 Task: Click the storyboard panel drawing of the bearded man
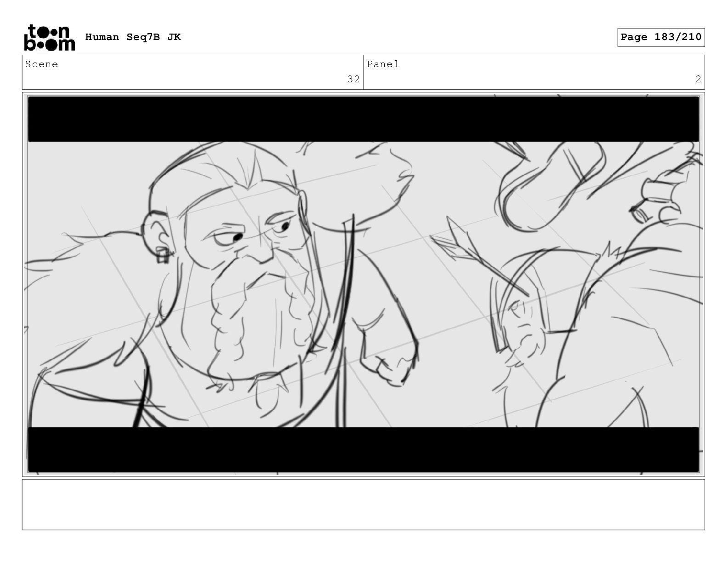[364, 284]
